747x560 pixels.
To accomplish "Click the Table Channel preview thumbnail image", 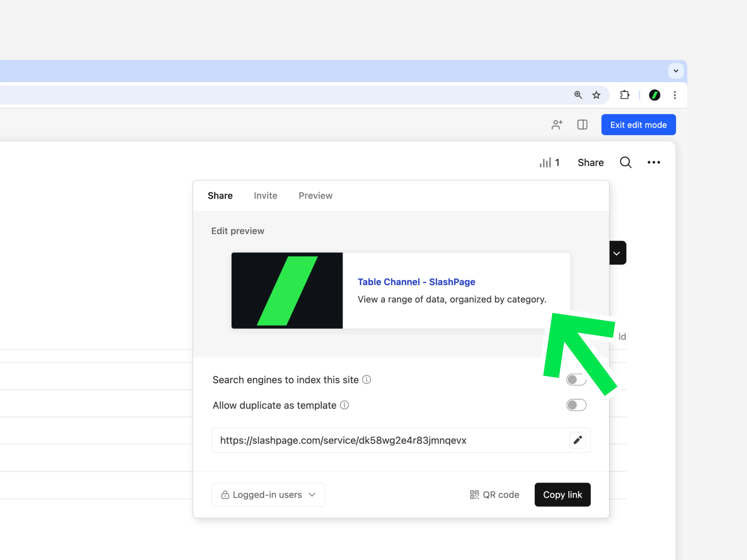I will point(287,290).
